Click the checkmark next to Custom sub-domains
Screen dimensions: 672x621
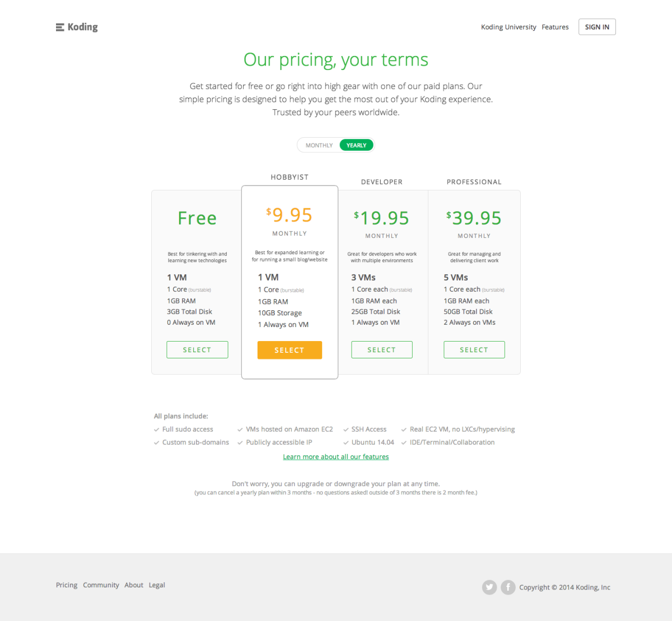click(x=156, y=442)
